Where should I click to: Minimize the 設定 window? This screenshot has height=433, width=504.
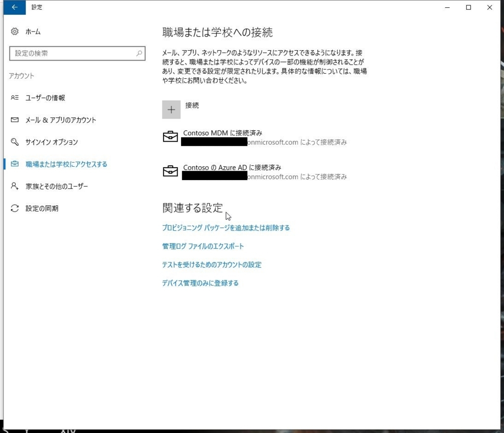(447, 7)
